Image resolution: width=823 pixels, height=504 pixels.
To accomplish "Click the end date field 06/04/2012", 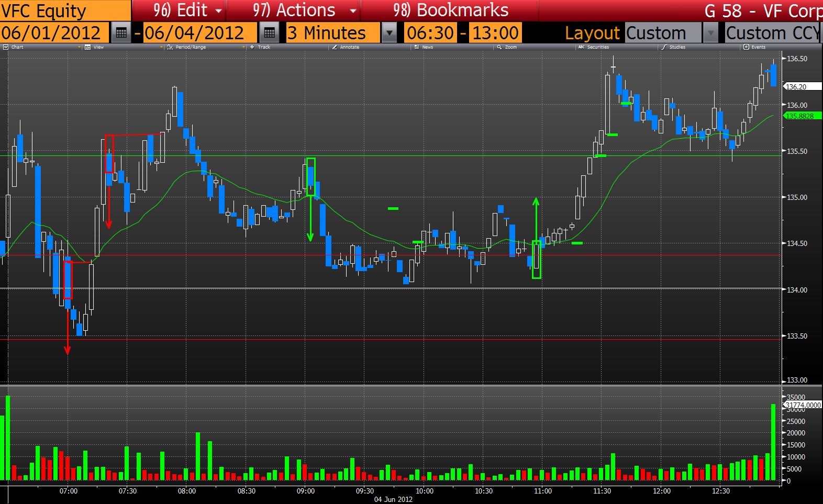I will pos(200,33).
